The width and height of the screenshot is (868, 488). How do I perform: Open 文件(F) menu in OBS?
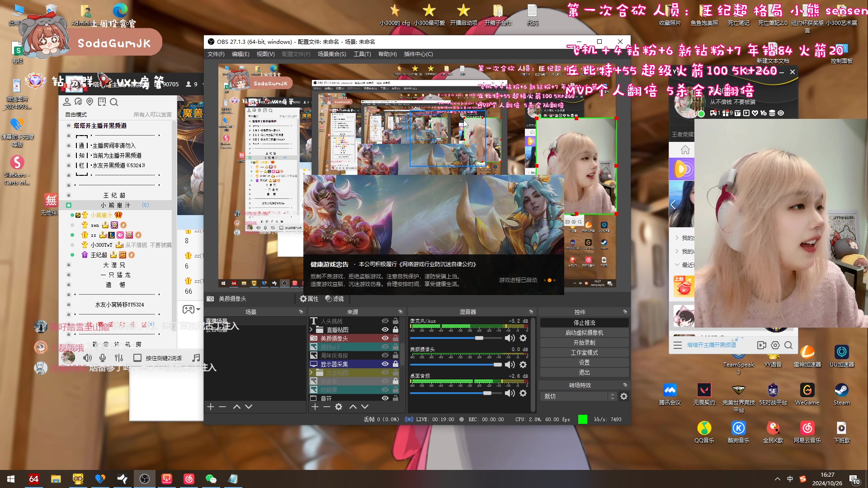(216, 54)
